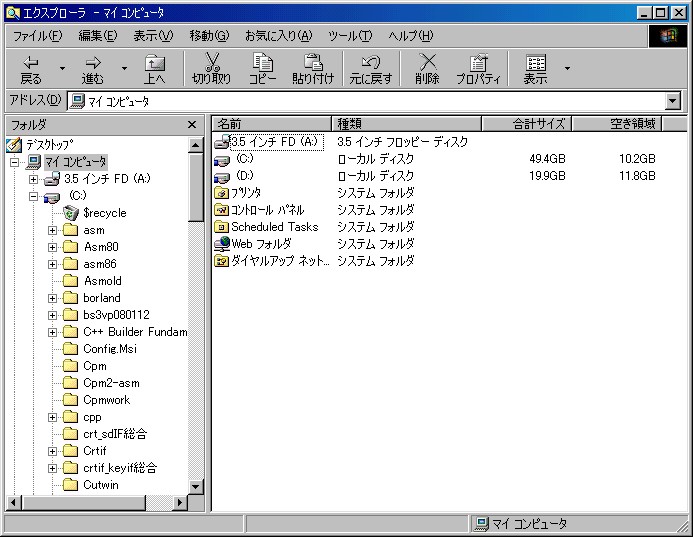Click the Delete (削除) X icon
This screenshot has width=693, height=537.
(427, 63)
